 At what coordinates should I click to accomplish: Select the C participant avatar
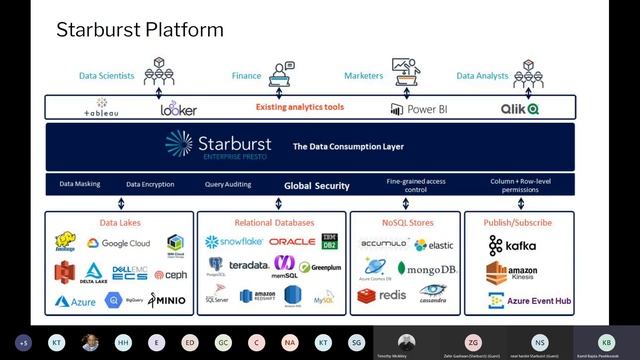click(256, 343)
